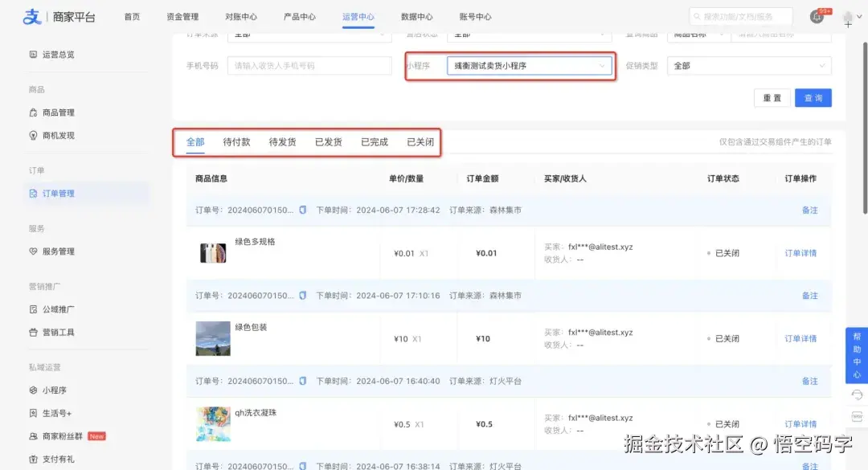Open 对账中心 in the top navigation

click(x=241, y=17)
